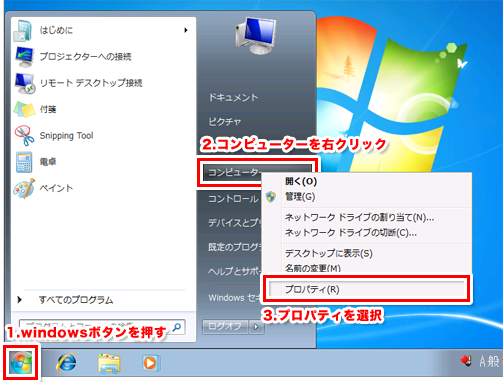The width and height of the screenshot is (503, 382).
Task: Click すべてのプログラム text
Action: pos(76,300)
